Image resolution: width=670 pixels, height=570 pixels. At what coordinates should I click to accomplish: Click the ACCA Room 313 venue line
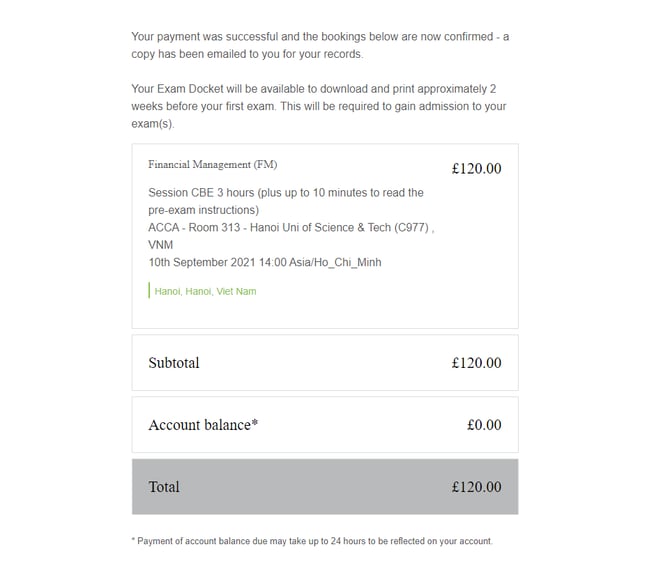[x=290, y=227]
